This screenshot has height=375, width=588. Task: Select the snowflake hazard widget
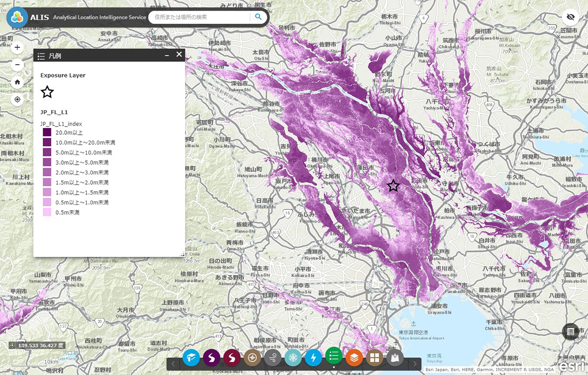pos(293,357)
